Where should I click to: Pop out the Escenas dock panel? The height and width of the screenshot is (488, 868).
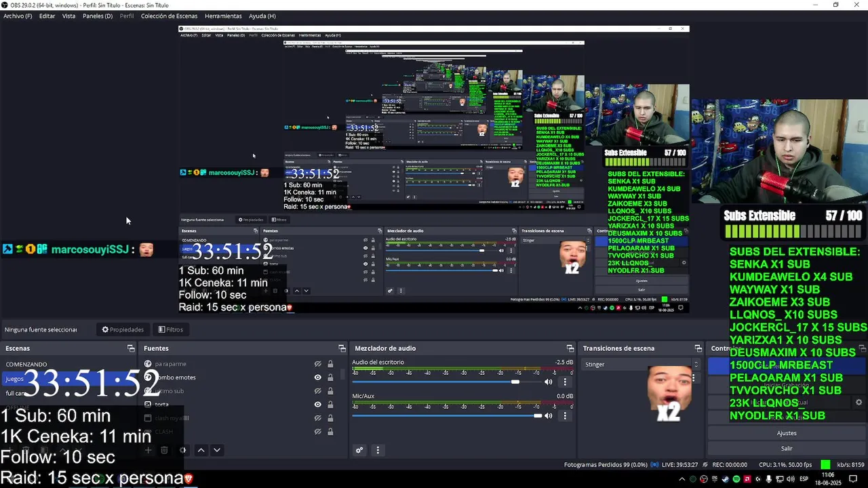pos(131,348)
